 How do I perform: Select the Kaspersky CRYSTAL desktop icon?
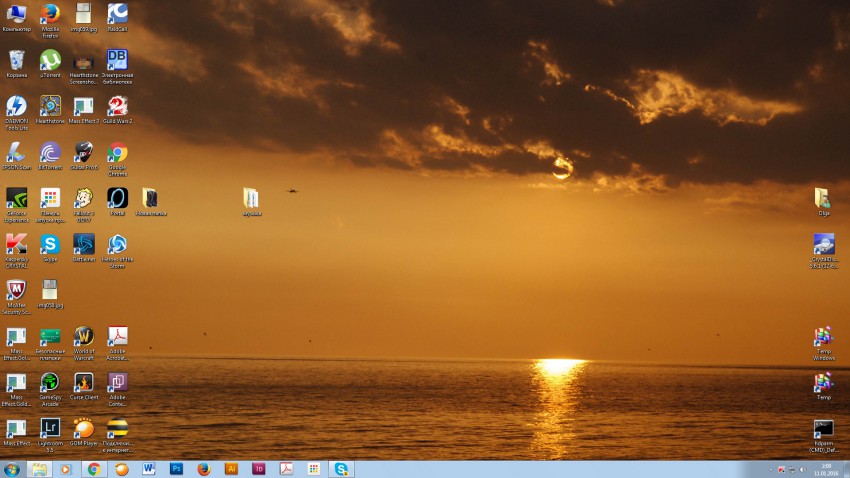tap(16, 244)
